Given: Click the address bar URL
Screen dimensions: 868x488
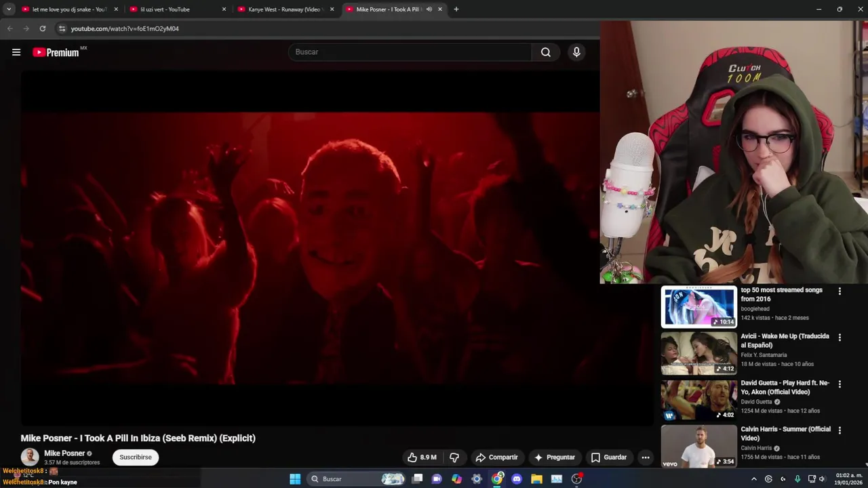Looking at the screenshot, I should [x=125, y=28].
